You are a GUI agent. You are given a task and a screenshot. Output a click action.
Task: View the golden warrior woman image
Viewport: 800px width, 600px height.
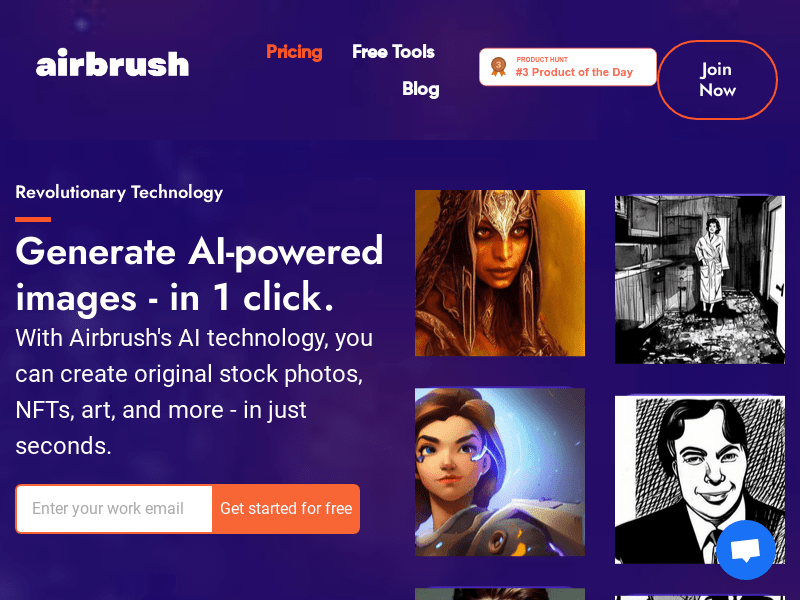tap(500, 273)
